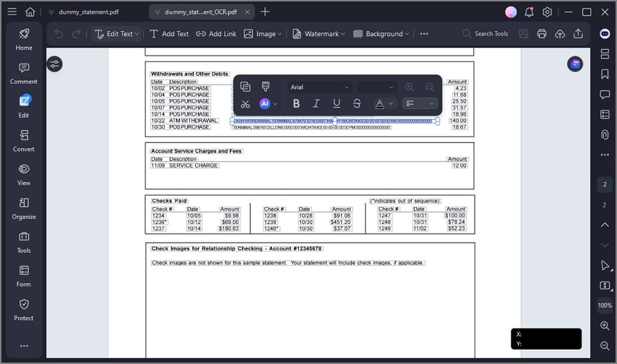Screen dimensions: 617x364
Task: Open the bookmarks panel
Action: click(x=605, y=74)
